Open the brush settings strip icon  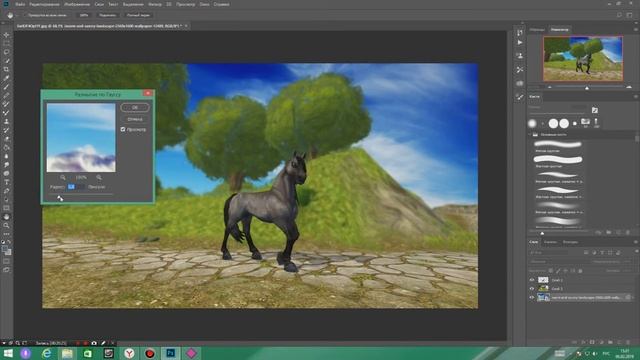(520, 97)
